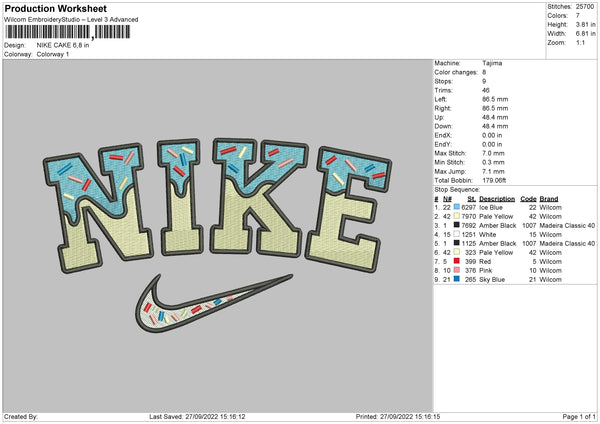The width and height of the screenshot is (600, 424).
Task: Click the 'Production Worksheet' title
Action: point(56,9)
